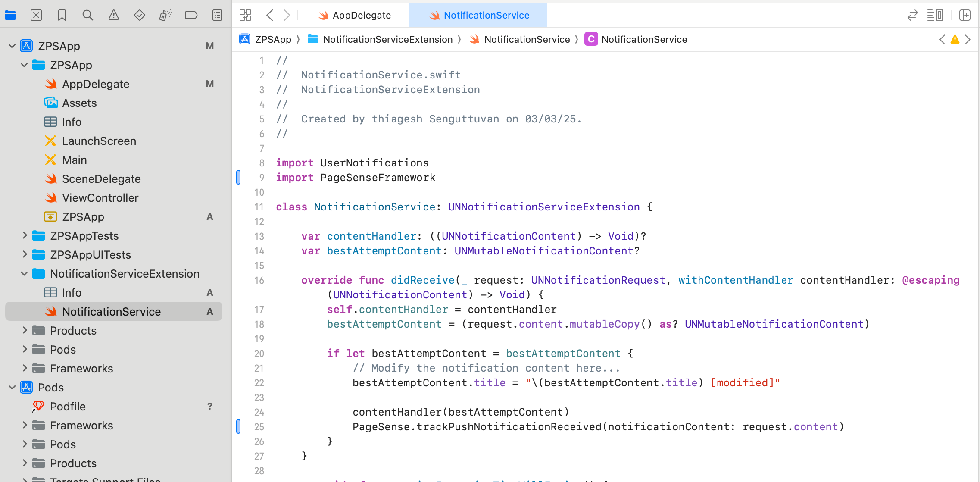Toggle the code review arrows button
The height and width of the screenshot is (482, 980).
pyautogui.click(x=912, y=16)
